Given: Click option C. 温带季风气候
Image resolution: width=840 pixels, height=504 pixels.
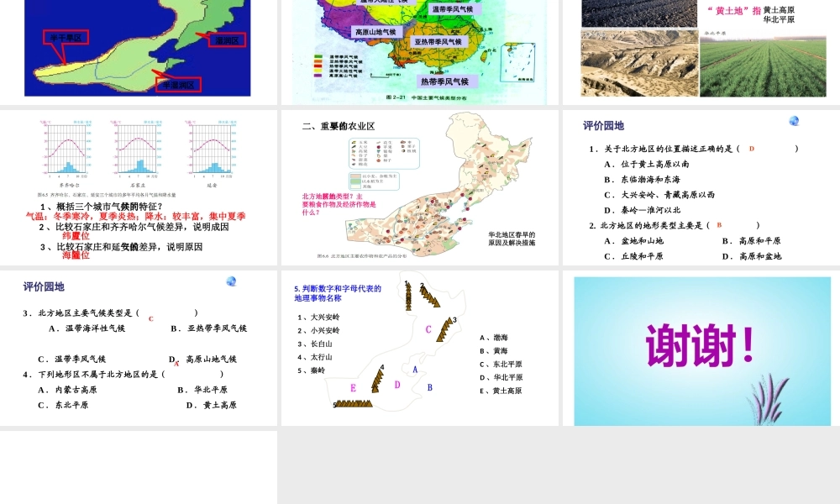Looking at the screenshot, I should pos(71,360).
